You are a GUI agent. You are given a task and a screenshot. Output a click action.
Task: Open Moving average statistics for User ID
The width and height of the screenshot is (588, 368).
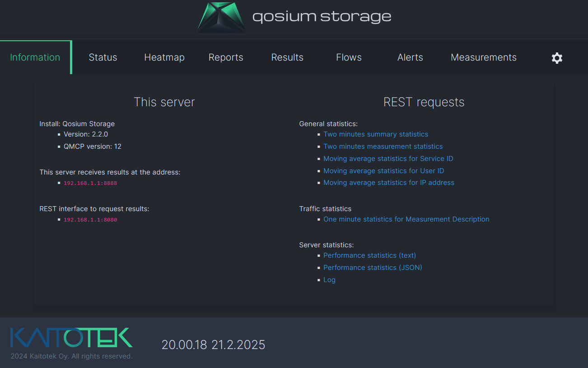click(383, 171)
